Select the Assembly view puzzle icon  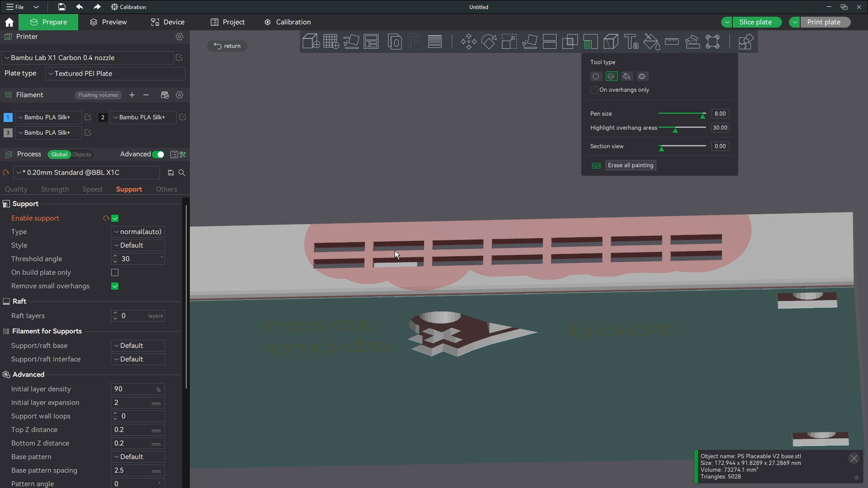point(745,42)
